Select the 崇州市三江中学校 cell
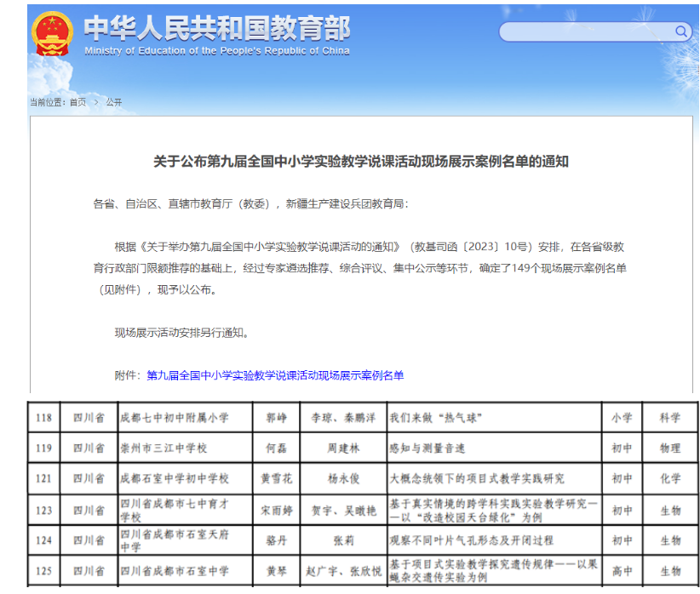This screenshot has height=594, width=700. pos(164,448)
